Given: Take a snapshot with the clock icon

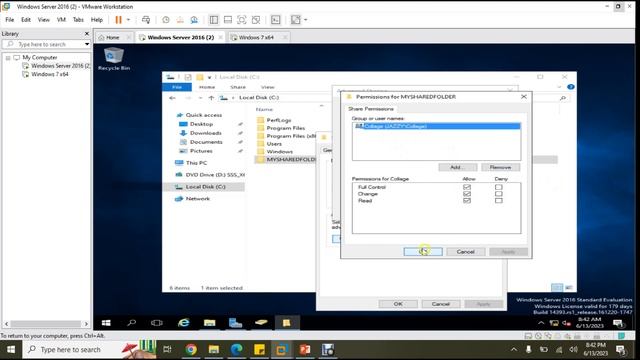Looking at the screenshot, I should pos(166,20).
